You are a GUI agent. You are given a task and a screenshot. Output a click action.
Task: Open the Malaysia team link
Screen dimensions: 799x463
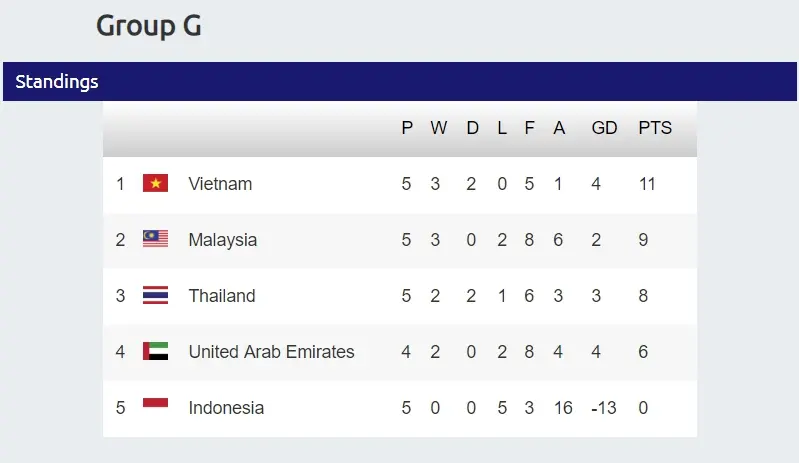222,240
